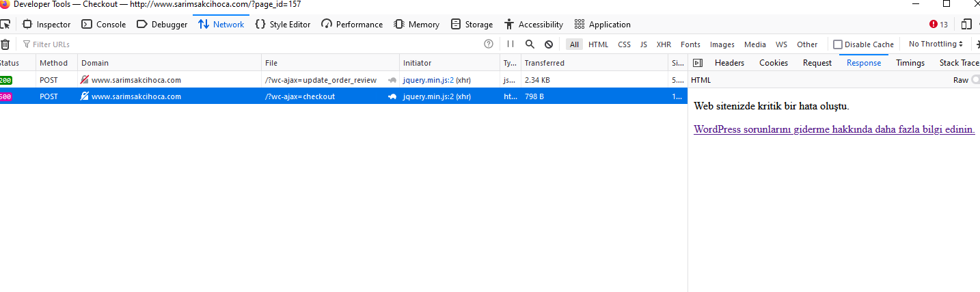Filter requests by HTML

tap(598, 44)
